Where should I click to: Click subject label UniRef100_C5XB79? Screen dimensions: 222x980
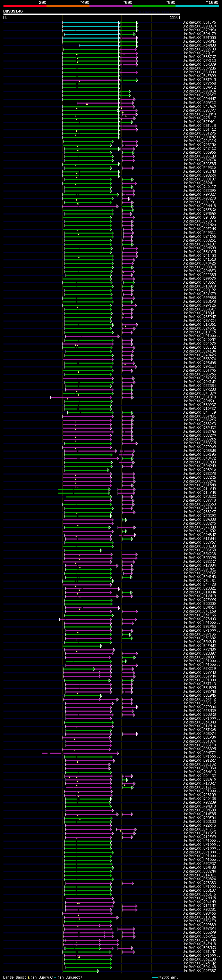(199, 65)
